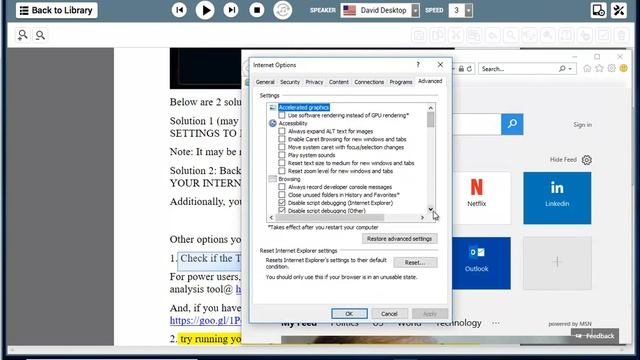Click the Feedback button

point(595,336)
